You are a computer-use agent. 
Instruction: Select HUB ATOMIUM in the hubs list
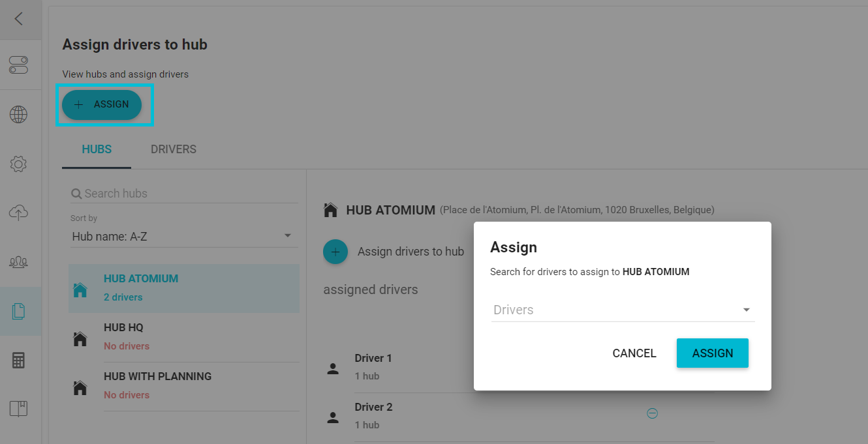pos(184,288)
